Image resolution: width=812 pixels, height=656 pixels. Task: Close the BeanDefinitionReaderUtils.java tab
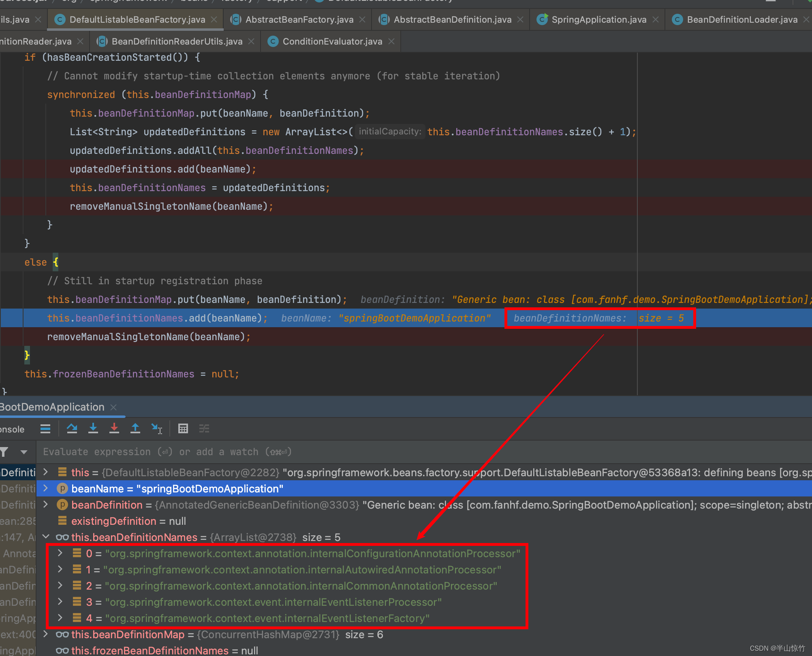click(251, 41)
